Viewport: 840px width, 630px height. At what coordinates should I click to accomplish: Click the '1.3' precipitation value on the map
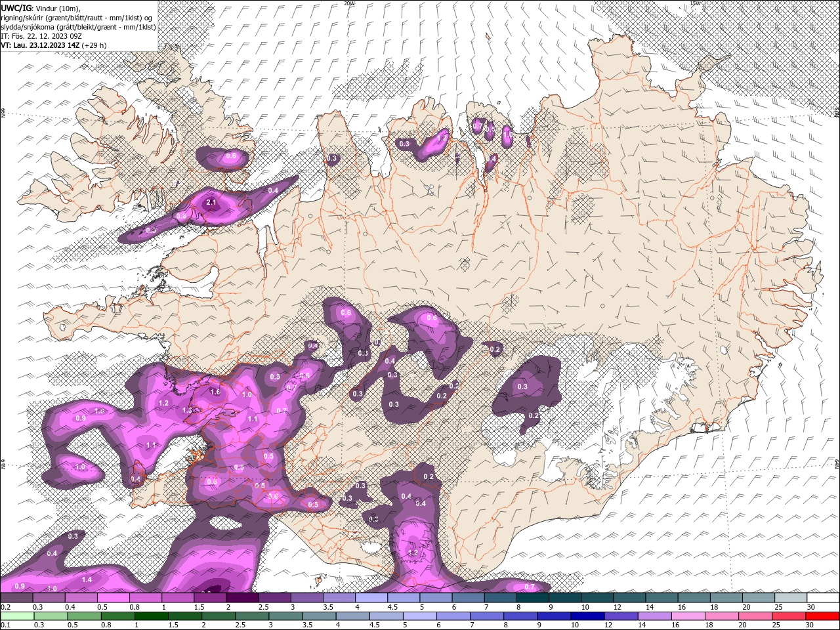(187, 410)
